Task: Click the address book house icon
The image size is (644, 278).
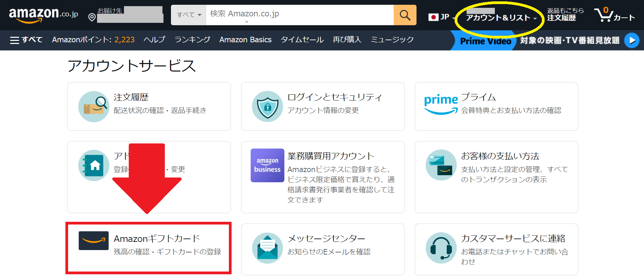Action: (94, 165)
